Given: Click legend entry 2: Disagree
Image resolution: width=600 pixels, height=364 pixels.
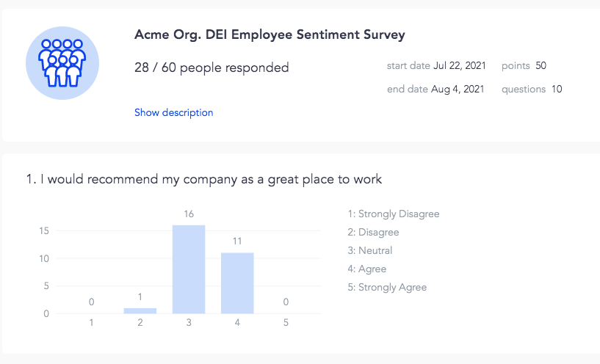Looking at the screenshot, I should 373,233.
